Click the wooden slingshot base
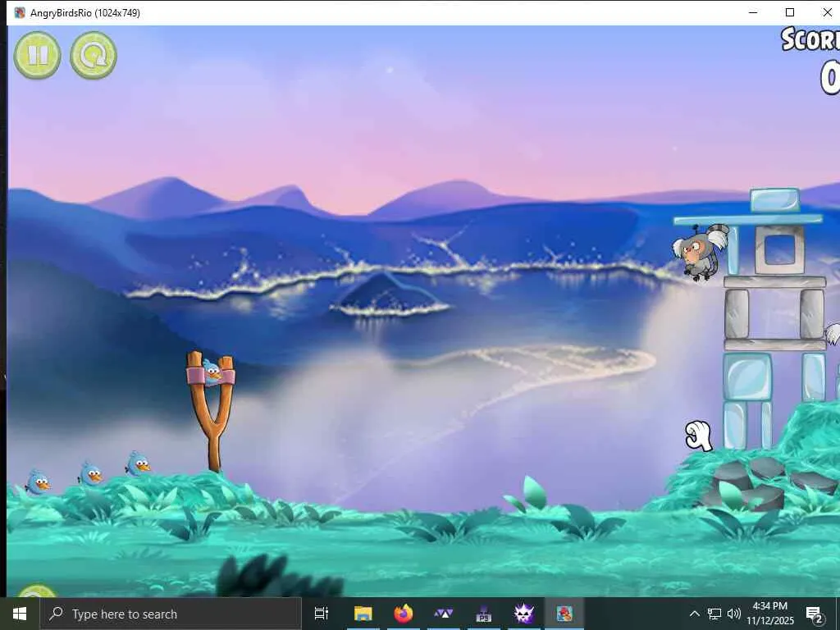 212,413
